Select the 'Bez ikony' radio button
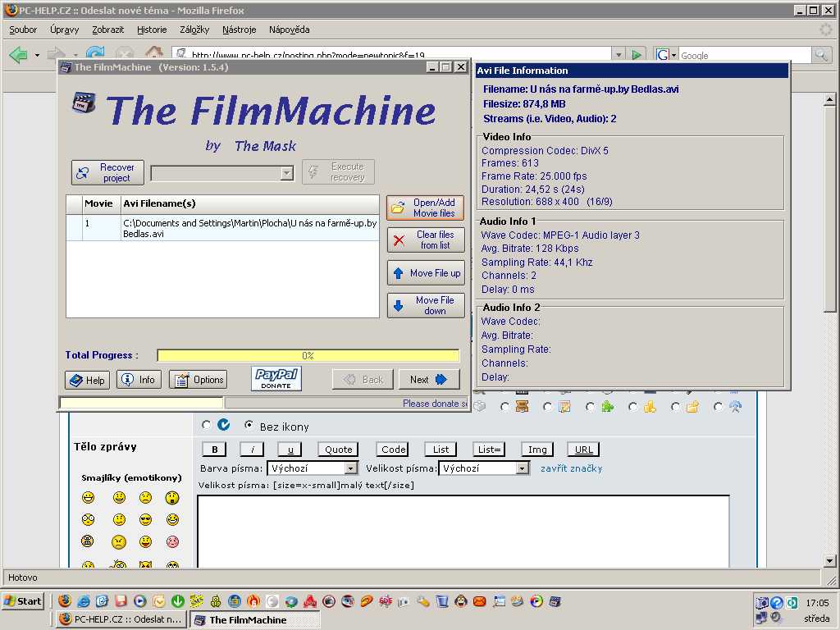 coord(249,426)
